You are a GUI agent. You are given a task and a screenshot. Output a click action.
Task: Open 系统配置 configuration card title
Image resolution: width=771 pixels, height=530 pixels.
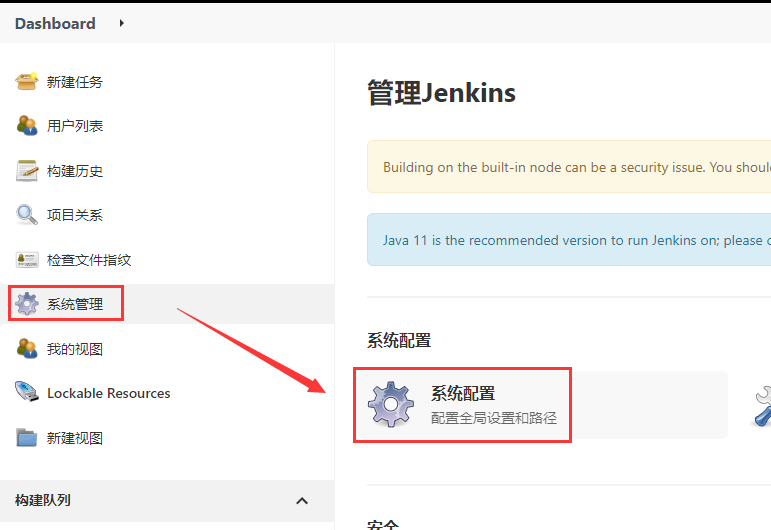click(x=463, y=393)
